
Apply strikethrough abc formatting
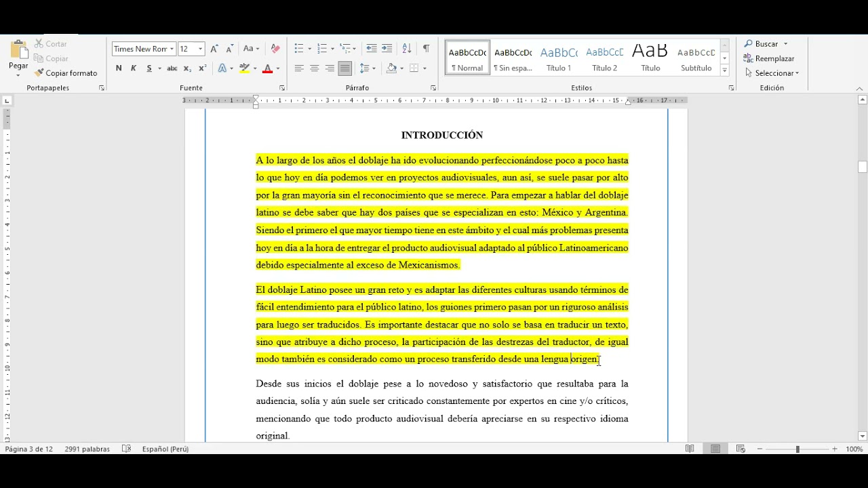pos(172,68)
